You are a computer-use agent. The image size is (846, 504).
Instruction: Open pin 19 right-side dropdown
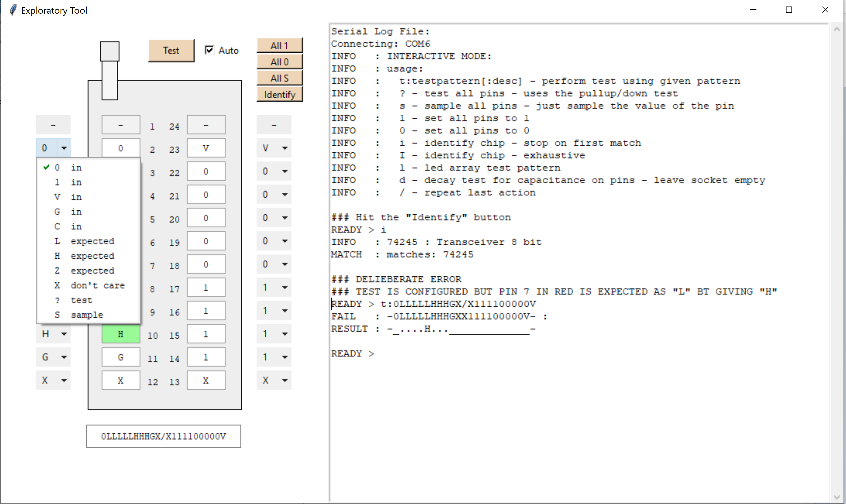[274, 241]
